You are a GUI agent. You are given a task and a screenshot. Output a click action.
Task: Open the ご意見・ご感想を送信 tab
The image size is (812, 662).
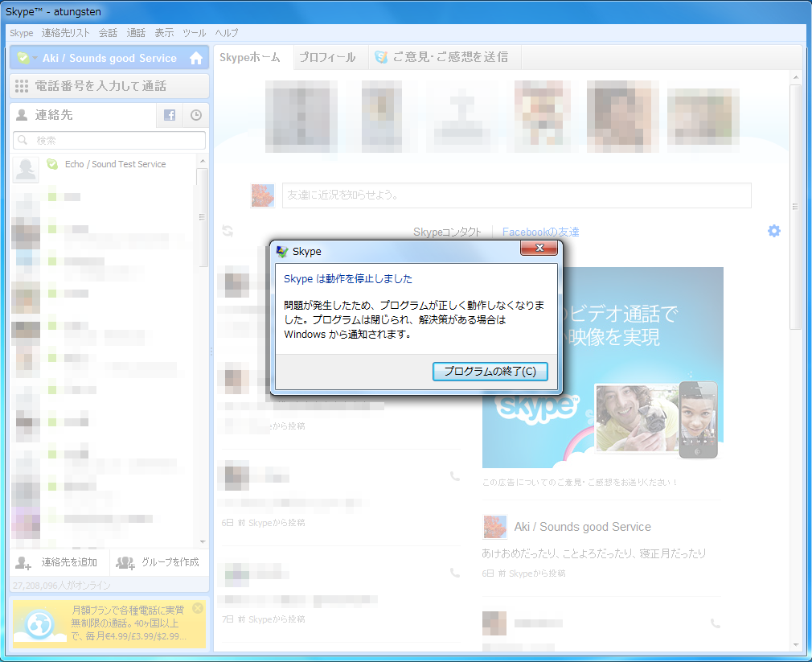click(445, 57)
